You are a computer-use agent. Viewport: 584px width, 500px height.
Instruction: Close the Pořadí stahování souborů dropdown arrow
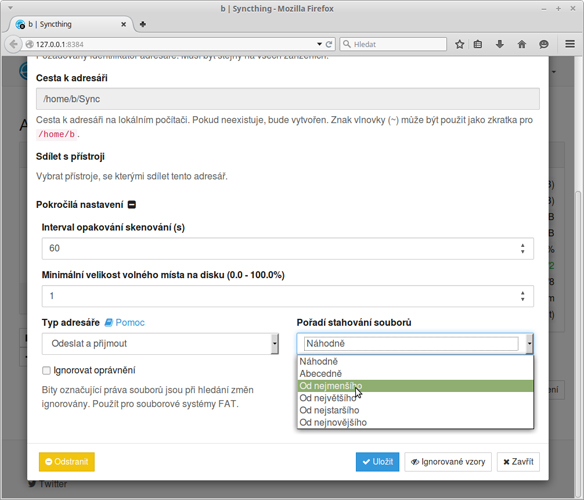529,344
